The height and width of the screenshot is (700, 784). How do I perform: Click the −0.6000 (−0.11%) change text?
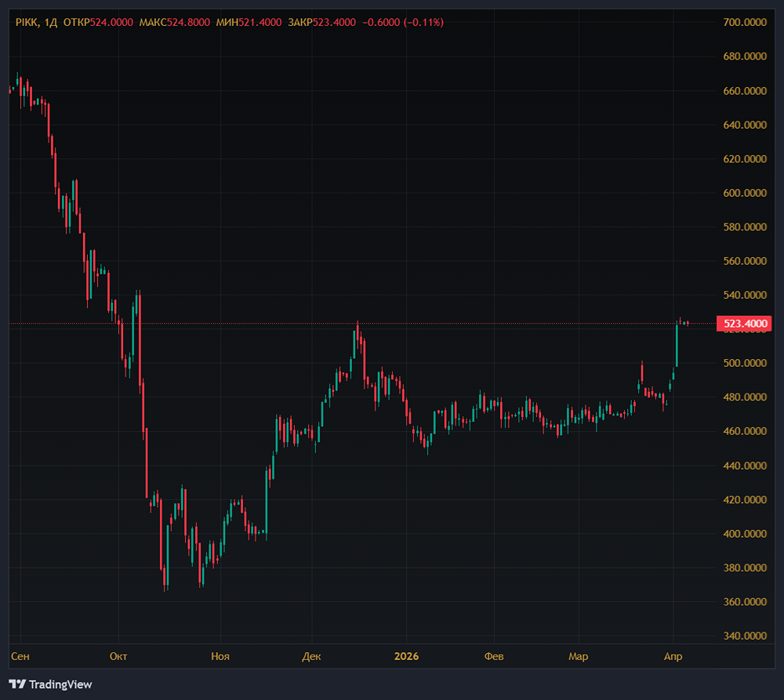coord(402,23)
